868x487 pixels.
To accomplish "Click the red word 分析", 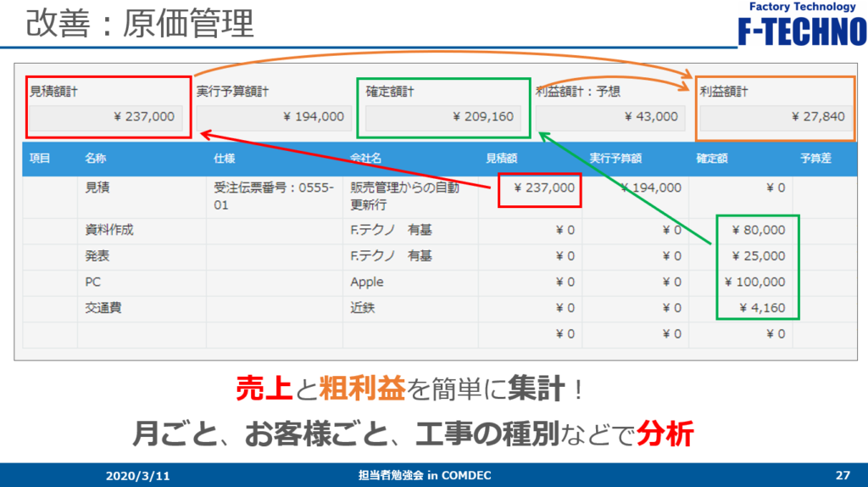I will pos(665,434).
